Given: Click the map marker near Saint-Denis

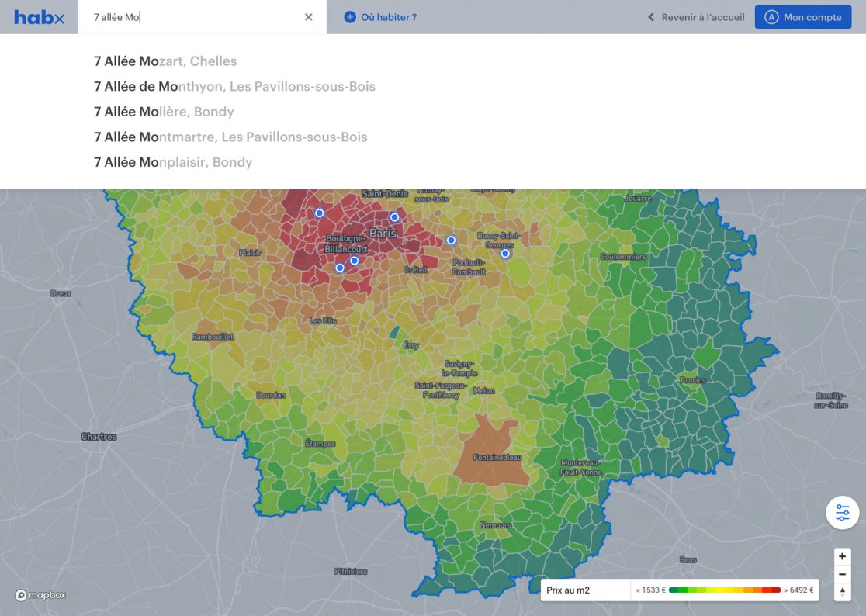Looking at the screenshot, I should [x=394, y=217].
